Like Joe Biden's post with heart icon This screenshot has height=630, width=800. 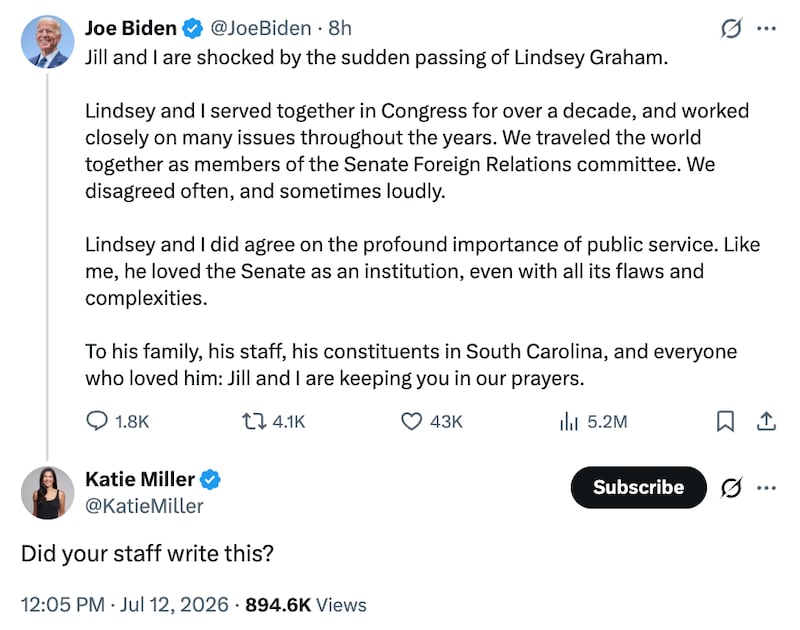coord(432,421)
